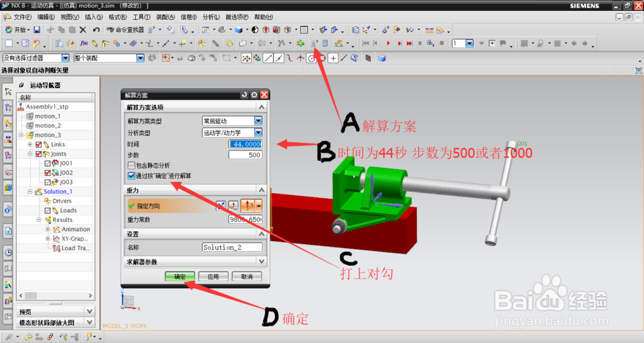
Task: Click the Save icon in toolbar
Action: point(37,30)
